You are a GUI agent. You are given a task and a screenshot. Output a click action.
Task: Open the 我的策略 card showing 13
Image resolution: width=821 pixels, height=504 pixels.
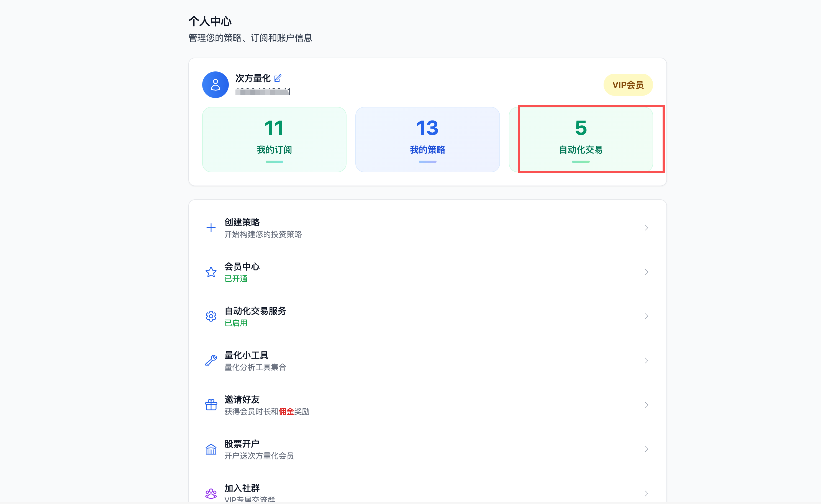pos(427,139)
